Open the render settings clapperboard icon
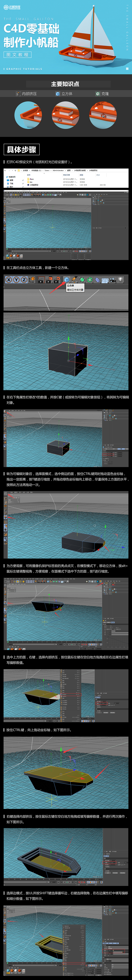Viewport: 132px width, 980px height. (57, 280)
